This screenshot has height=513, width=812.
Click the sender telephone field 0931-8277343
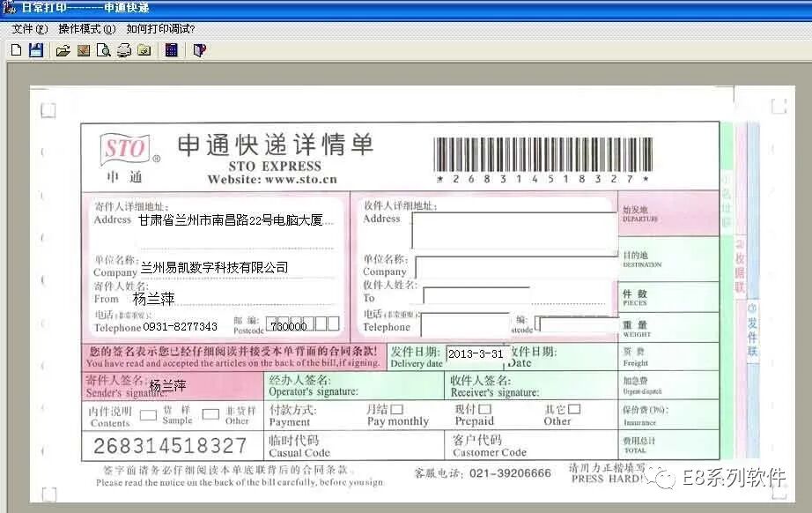[x=181, y=326]
